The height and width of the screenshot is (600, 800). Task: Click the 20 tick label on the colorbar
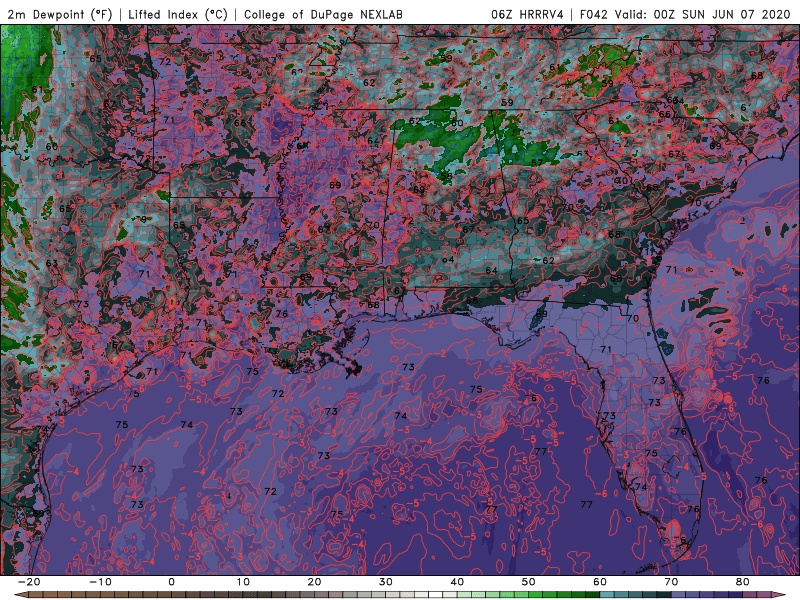tap(314, 582)
